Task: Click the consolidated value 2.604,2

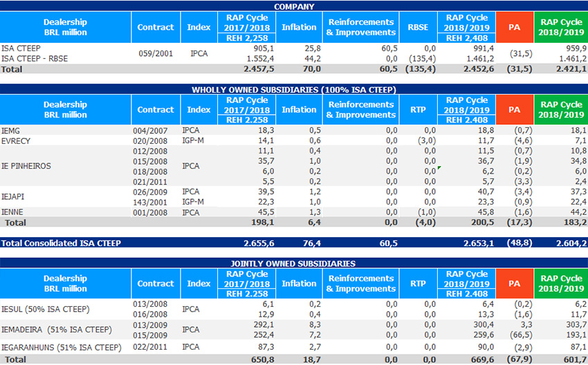Action: pyautogui.click(x=571, y=243)
